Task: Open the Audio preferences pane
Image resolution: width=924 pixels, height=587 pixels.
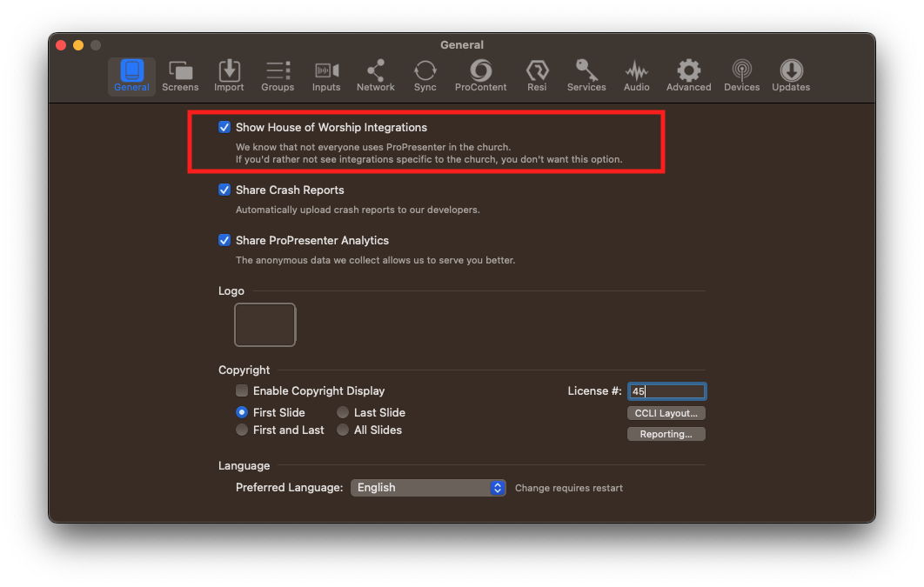Action: point(636,76)
